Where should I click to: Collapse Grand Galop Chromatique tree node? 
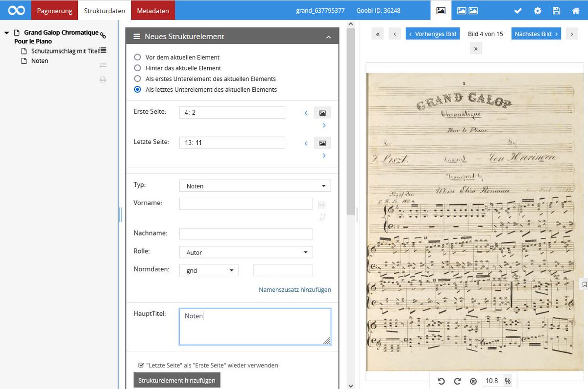[x=7, y=33]
